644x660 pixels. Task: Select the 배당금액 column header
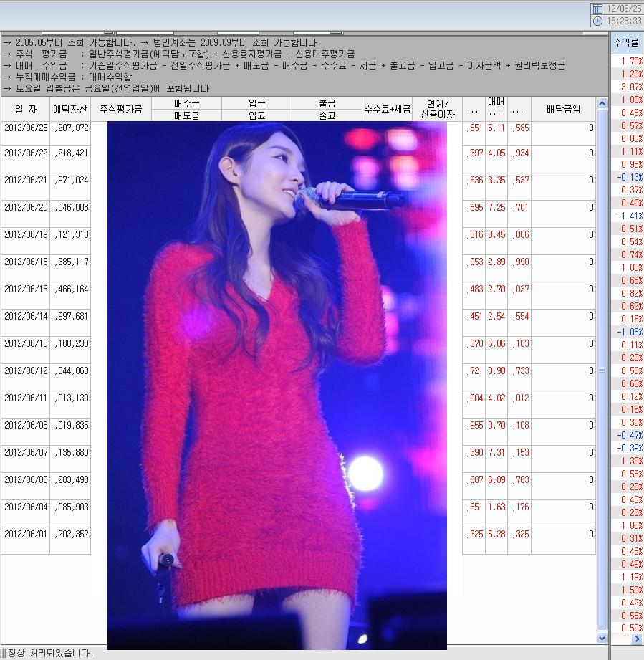[x=563, y=110]
